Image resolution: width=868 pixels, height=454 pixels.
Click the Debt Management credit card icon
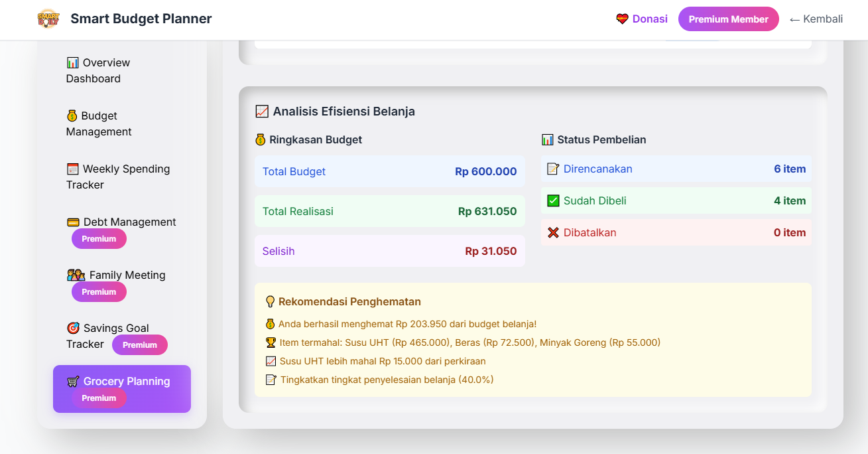point(74,222)
